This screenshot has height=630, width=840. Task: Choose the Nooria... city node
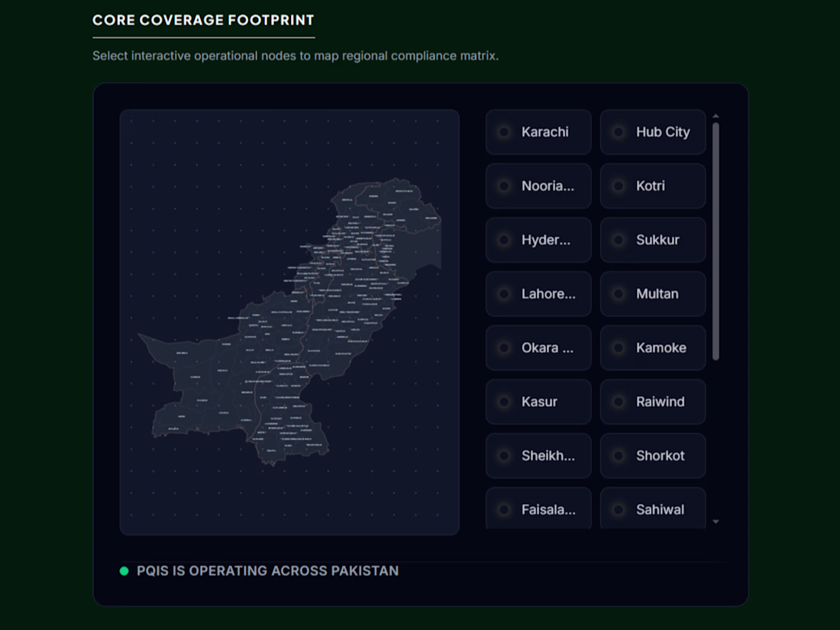[538, 186]
